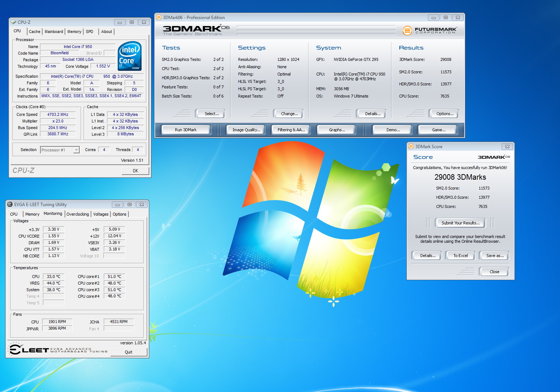Close the 3DMark Score dialog with X
This screenshot has width=560, height=392.
(507, 146)
